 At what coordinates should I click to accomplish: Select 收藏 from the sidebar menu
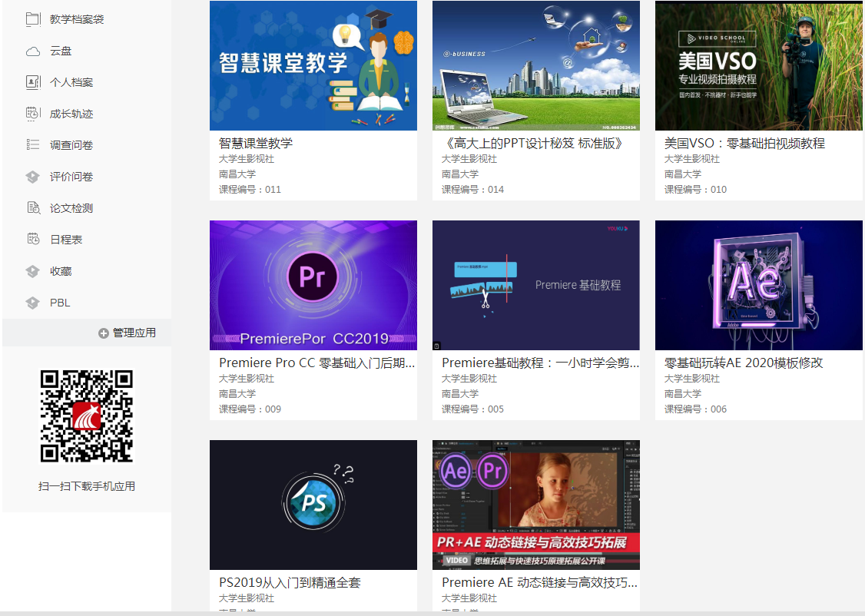(61, 271)
